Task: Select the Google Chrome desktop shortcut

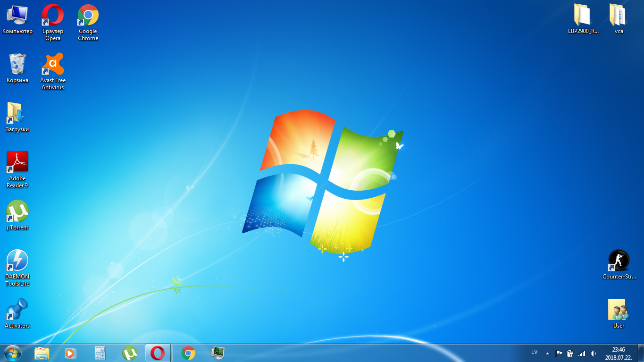Action: coord(88,22)
